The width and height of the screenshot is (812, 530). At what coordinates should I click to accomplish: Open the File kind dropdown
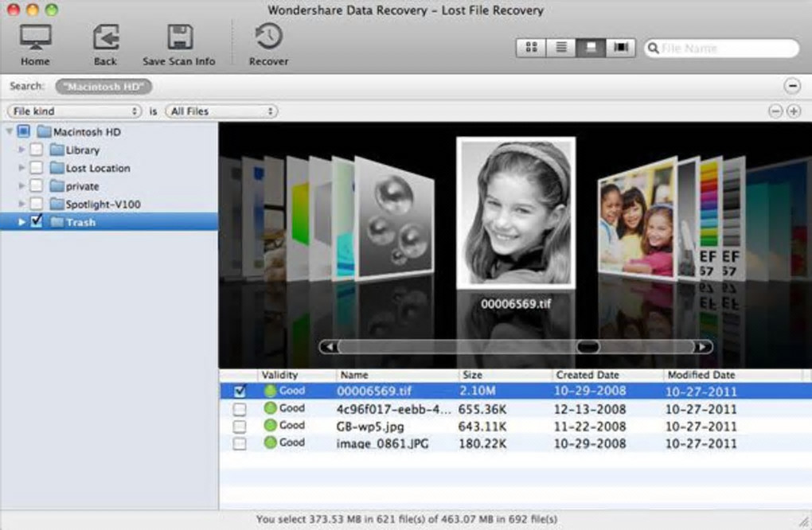tap(74, 111)
